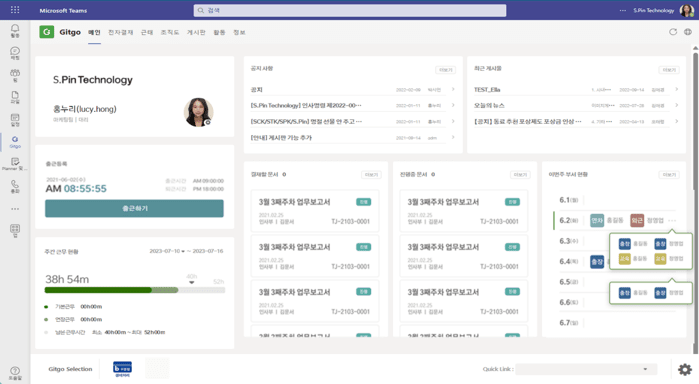Switch to the 전자결재 tab
This screenshot has width=699, height=384.
coord(120,32)
